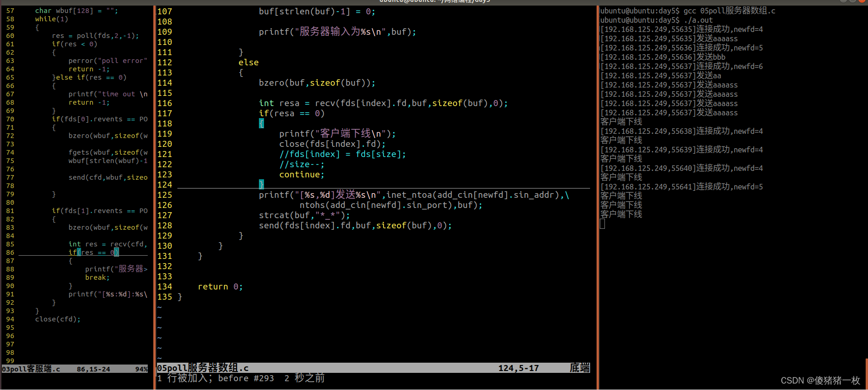Click the highlighted closing brace on line 124
868x390 pixels.
click(261, 184)
